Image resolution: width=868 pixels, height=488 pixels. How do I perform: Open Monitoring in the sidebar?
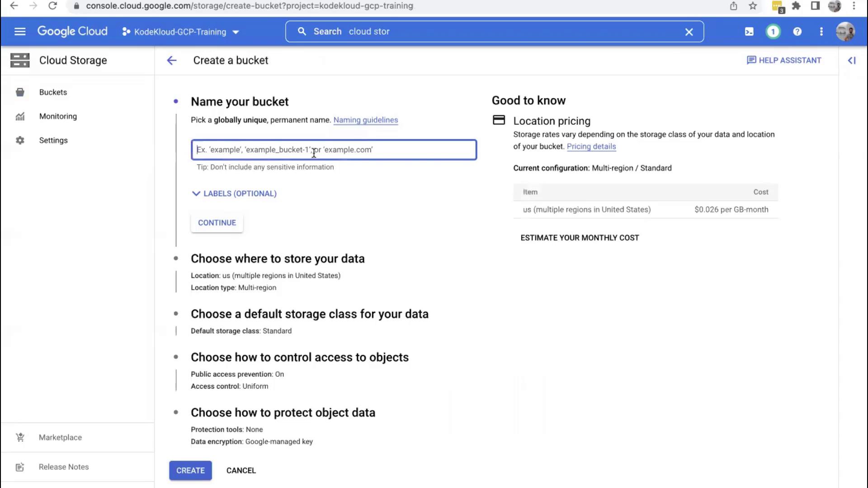point(58,116)
